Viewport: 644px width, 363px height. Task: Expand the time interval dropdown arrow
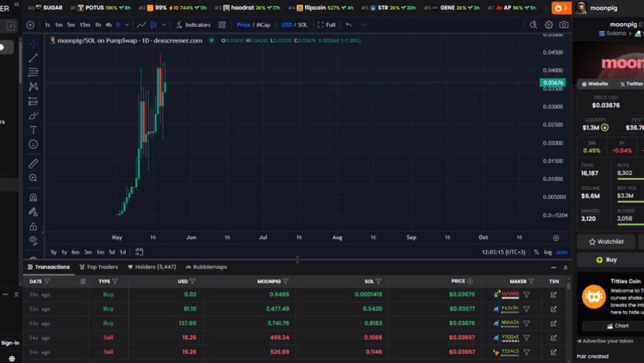click(x=127, y=25)
